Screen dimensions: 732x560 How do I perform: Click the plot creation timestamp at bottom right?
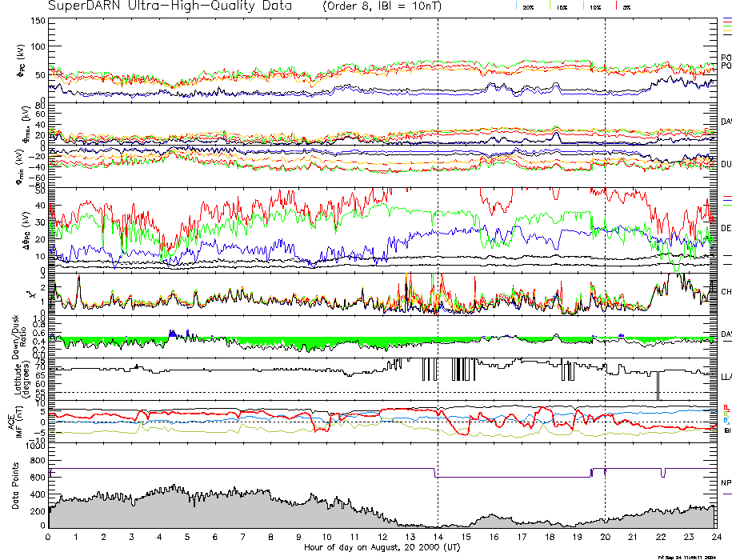(686, 556)
